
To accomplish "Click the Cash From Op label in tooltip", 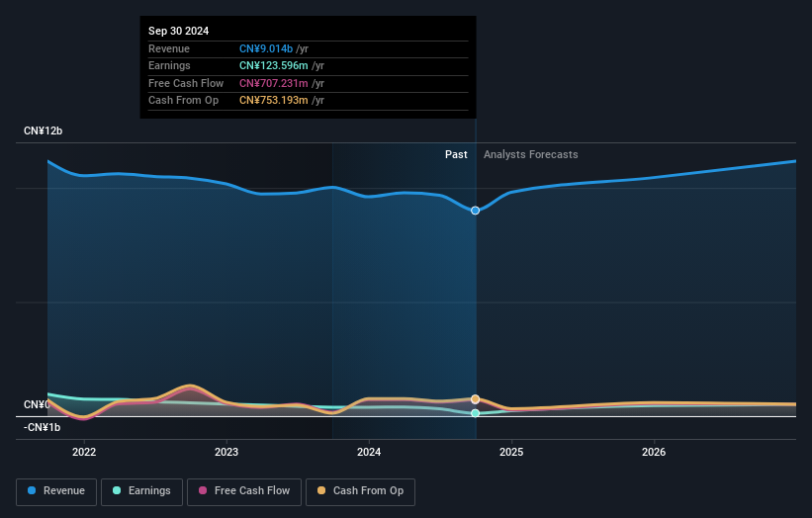I will click(183, 101).
